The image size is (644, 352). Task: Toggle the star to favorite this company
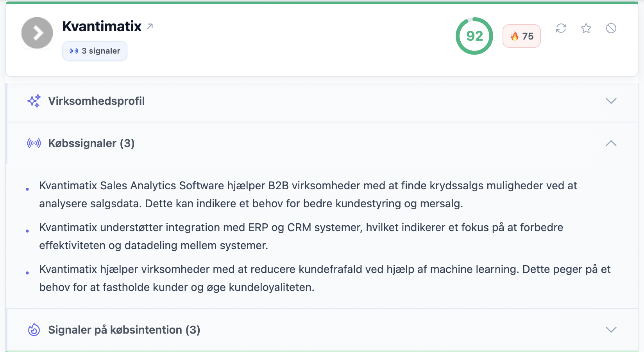[586, 28]
